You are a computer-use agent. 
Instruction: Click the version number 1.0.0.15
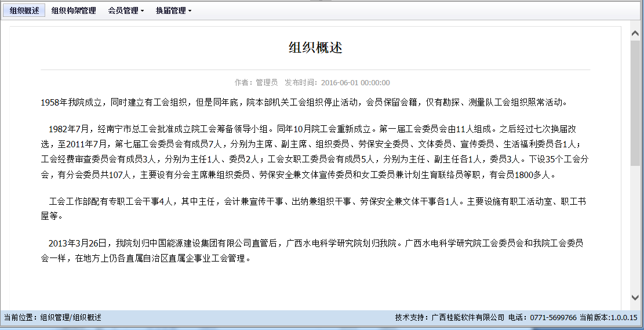coord(624,318)
